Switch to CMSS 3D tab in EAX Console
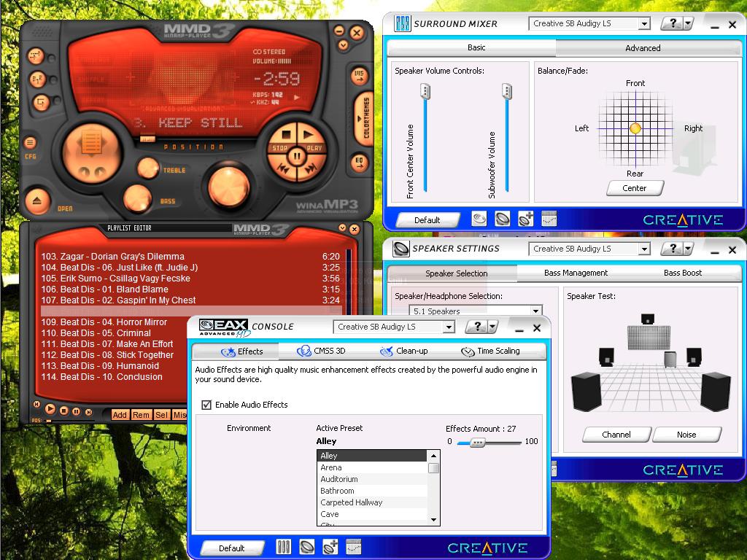The image size is (747, 560). point(321,351)
